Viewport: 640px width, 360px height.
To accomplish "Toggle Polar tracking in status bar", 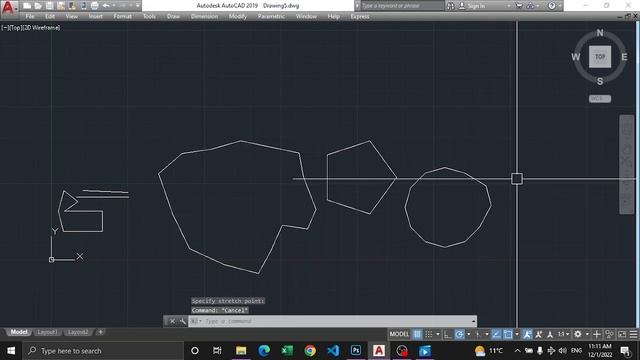I will coord(459,334).
